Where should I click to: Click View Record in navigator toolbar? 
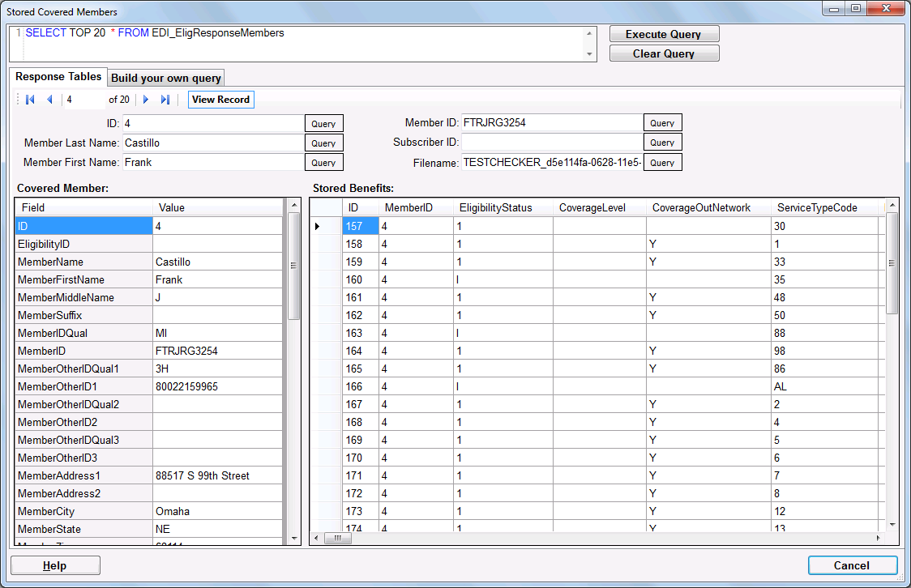click(220, 100)
